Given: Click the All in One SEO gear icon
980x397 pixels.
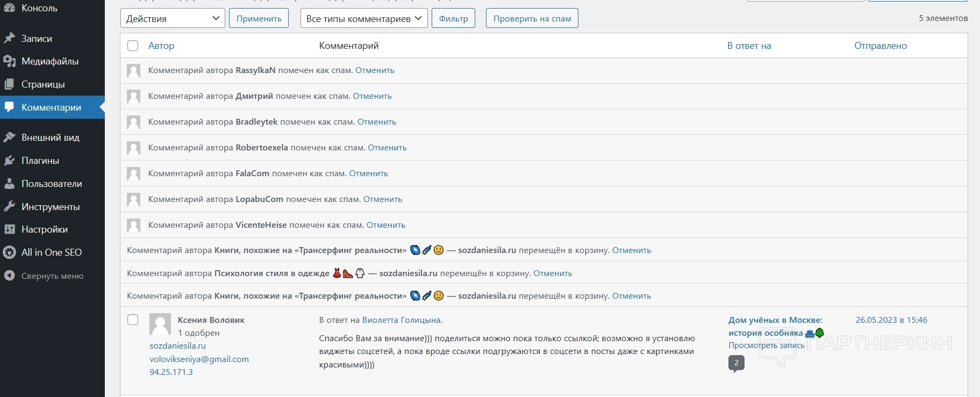Looking at the screenshot, I should tap(9, 252).
